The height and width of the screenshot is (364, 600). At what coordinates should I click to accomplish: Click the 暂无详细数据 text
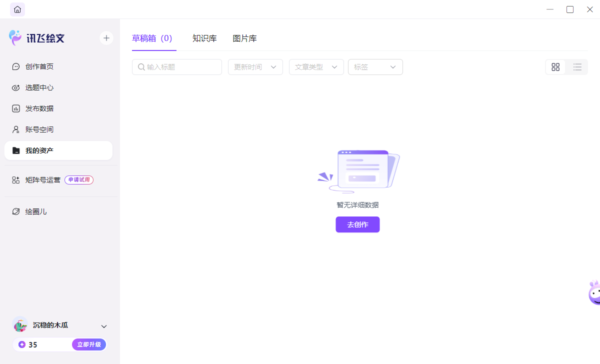point(357,205)
